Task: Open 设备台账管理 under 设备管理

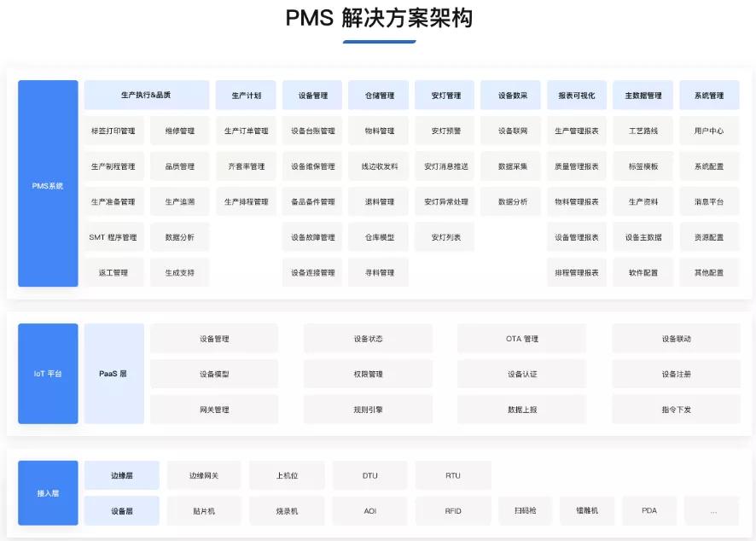Action: (x=312, y=131)
